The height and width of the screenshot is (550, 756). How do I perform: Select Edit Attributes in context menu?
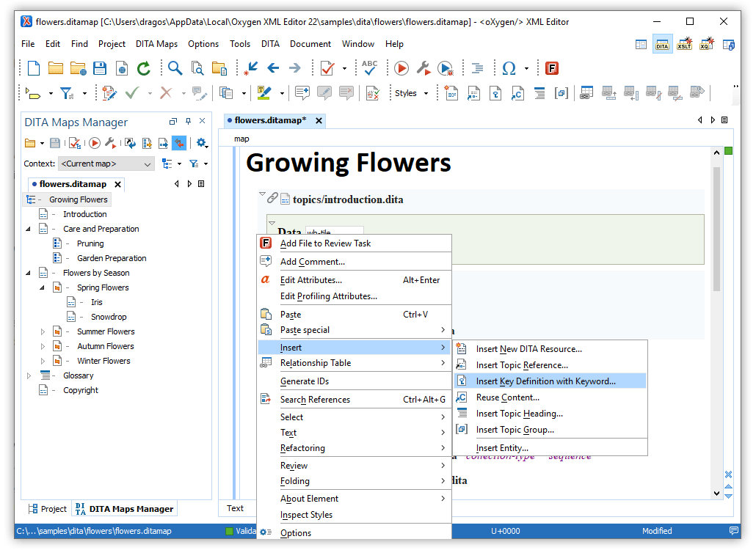(x=355, y=280)
